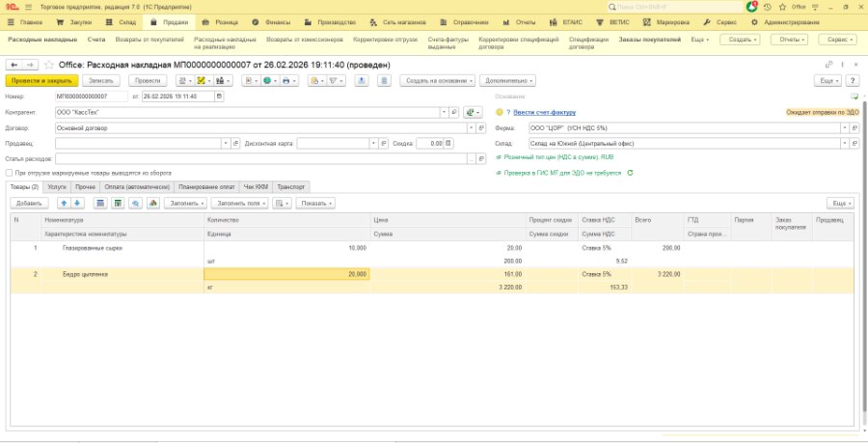Refresh the GIS MT check status
The height and width of the screenshot is (443, 868).
630,173
